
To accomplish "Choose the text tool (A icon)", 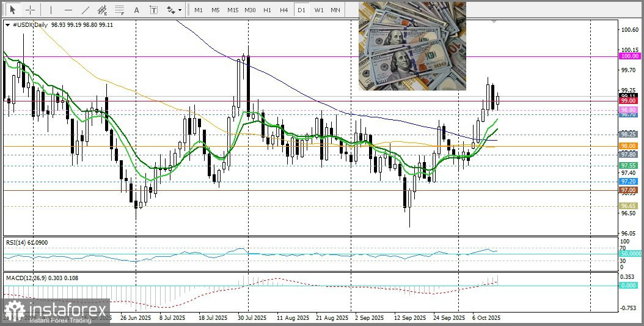I will tap(137, 9).
